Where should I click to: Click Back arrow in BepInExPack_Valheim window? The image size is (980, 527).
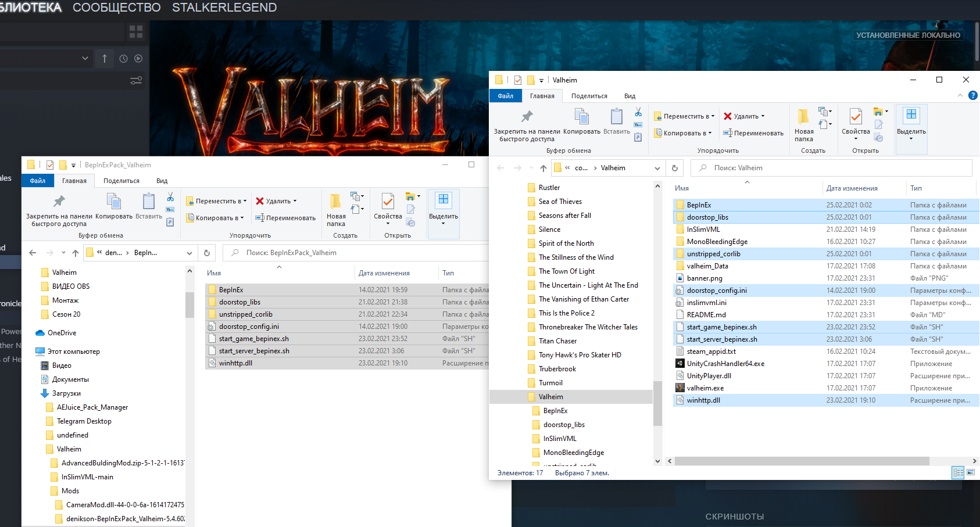point(33,253)
